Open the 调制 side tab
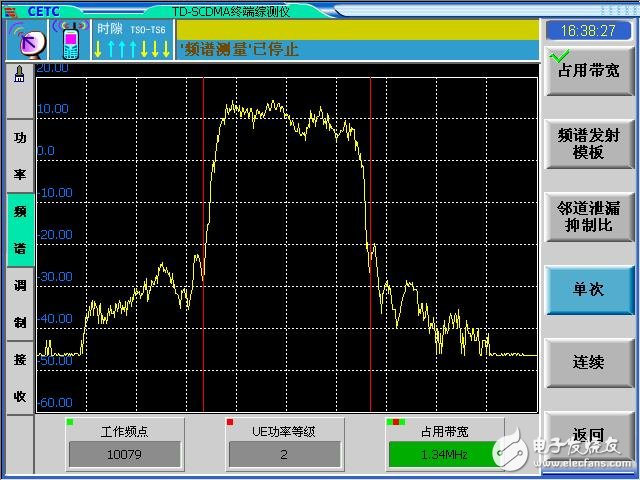 click(x=20, y=304)
